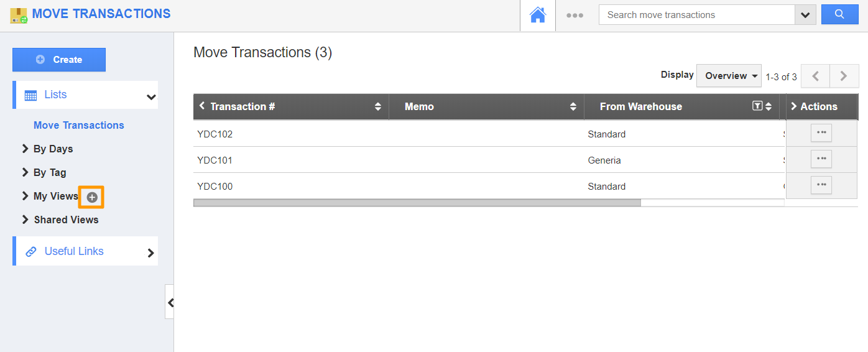Go to the next page arrow
The width and height of the screenshot is (868, 352).
click(x=844, y=76)
